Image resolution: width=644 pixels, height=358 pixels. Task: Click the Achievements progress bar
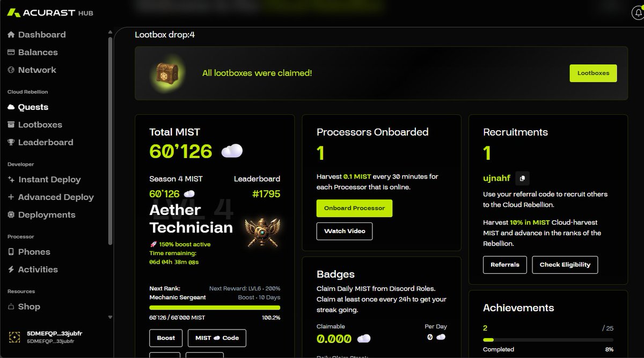click(548, 340)
